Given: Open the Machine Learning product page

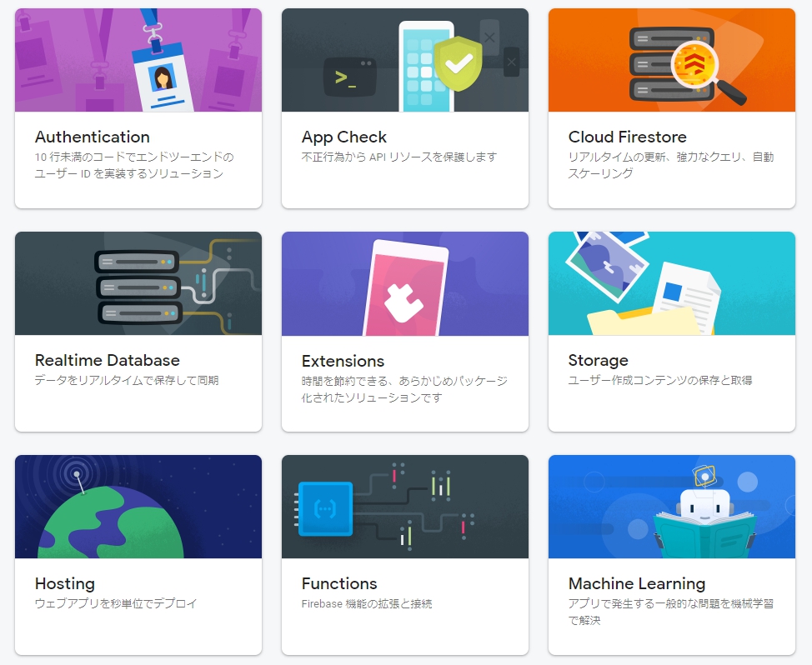Looking at the screenshot, I should 634,583.
